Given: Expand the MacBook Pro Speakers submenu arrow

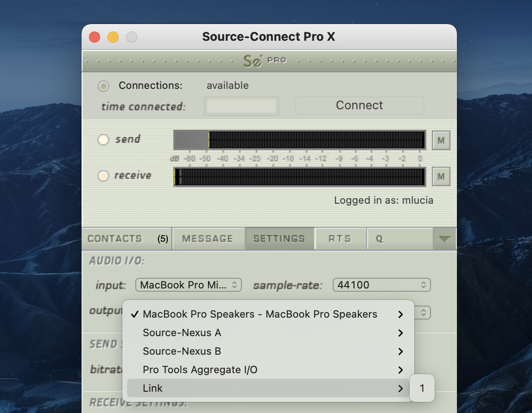Looking at the screenshot, I should click(400, 314).
